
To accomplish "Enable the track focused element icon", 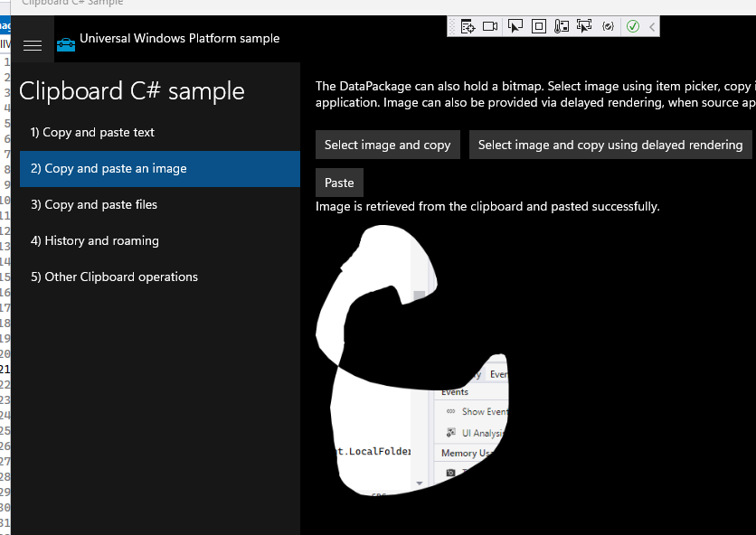I will click(x=584, y=26).
